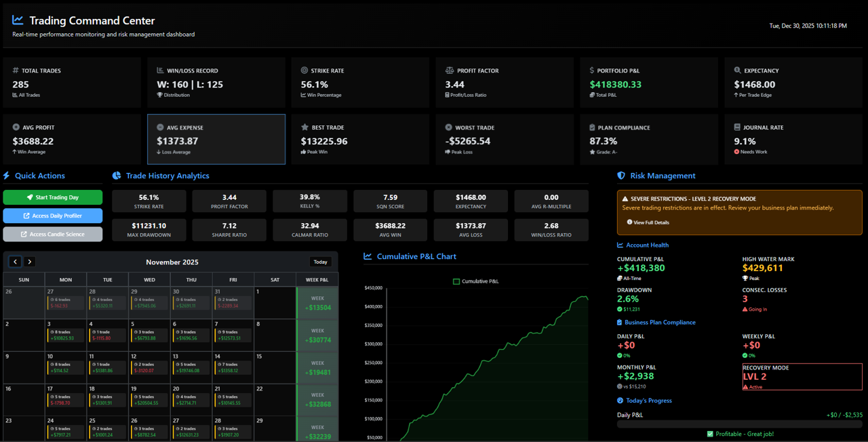Image resolution: width=868 pixels, height=442 pixels.
Task: Click the line chart icon beside Cumulative P&L Chart
Action: 368,256
